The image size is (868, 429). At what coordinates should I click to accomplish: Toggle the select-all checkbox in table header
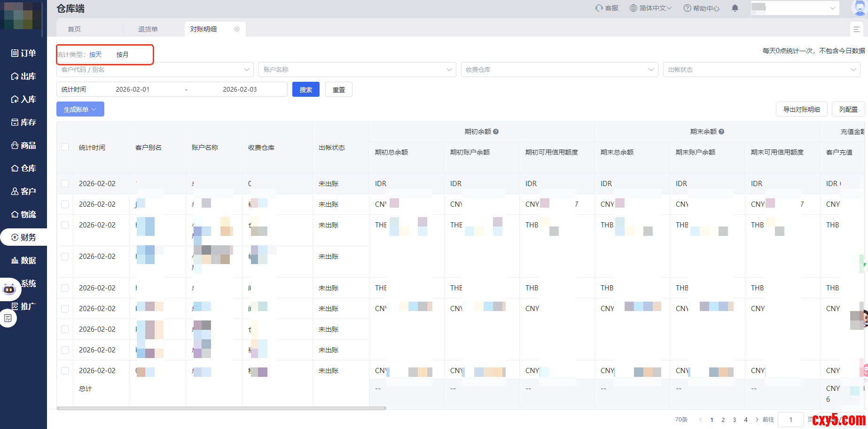click(x=65, y=147)
